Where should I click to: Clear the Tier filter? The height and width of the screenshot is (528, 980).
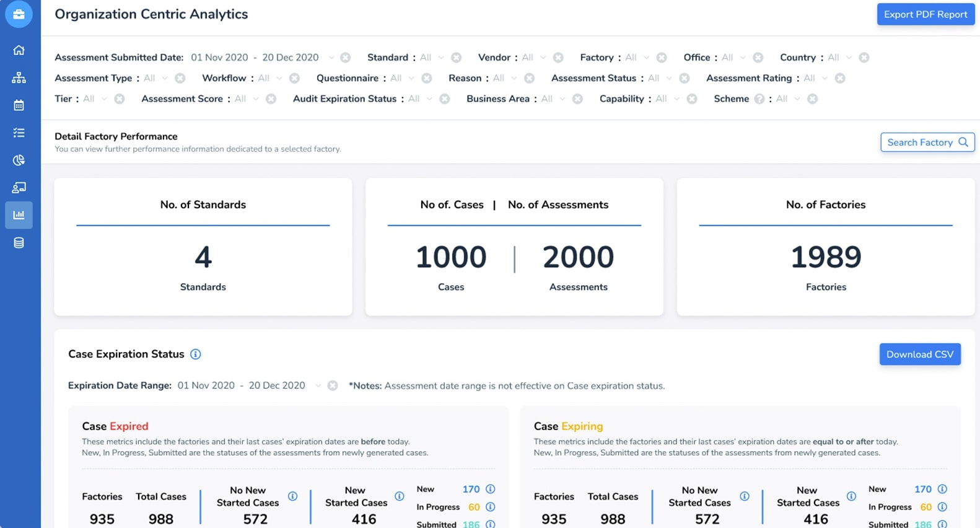[x=120, y=99]
